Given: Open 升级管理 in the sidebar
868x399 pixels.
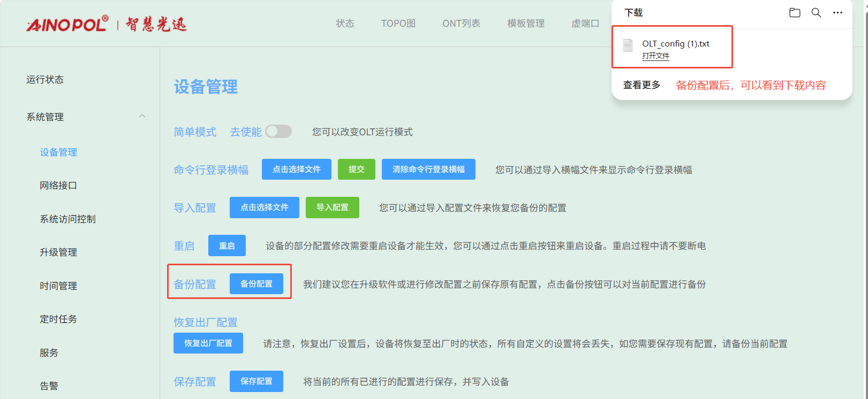Looking at the screenshot, I should click(58, 252).
